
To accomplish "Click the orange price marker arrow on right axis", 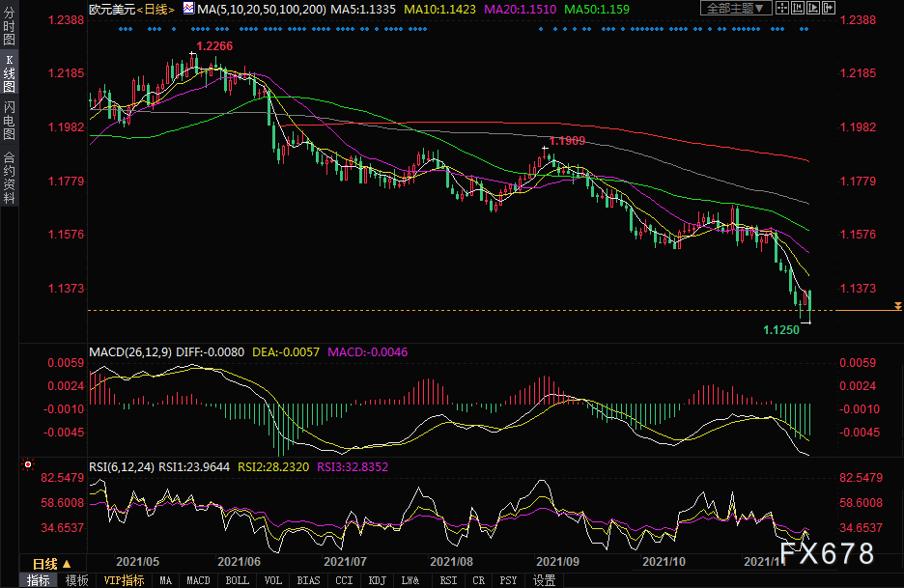I will tap(898, 306).
